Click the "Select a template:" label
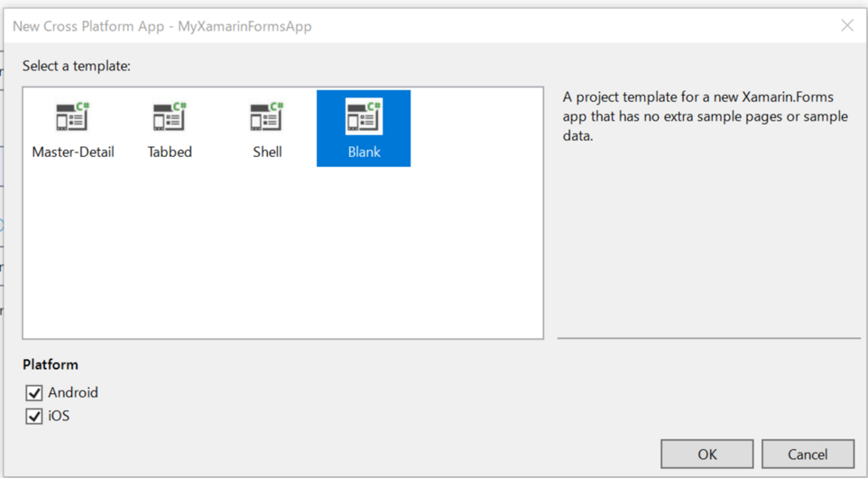The image size is (868, 478). [x=76, y=66]
